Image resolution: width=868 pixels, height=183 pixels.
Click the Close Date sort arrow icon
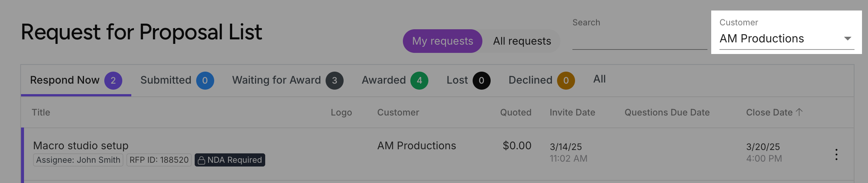799,112
